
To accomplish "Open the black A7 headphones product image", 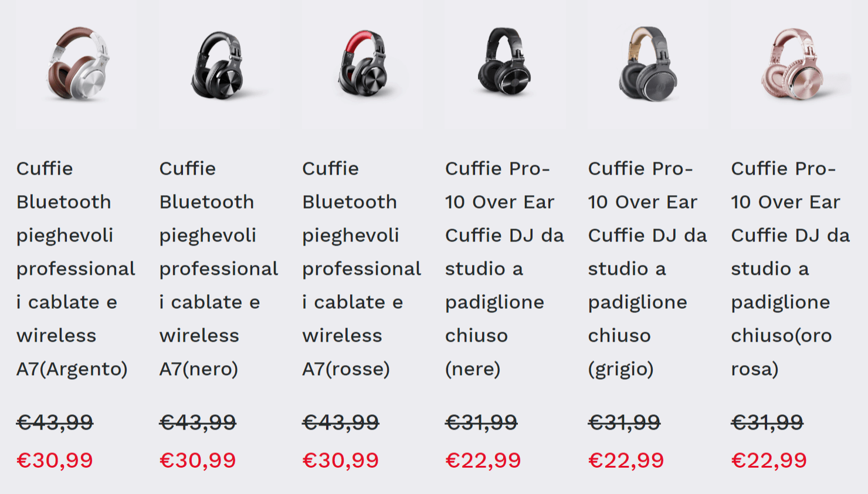I will (x=219, y=64).
